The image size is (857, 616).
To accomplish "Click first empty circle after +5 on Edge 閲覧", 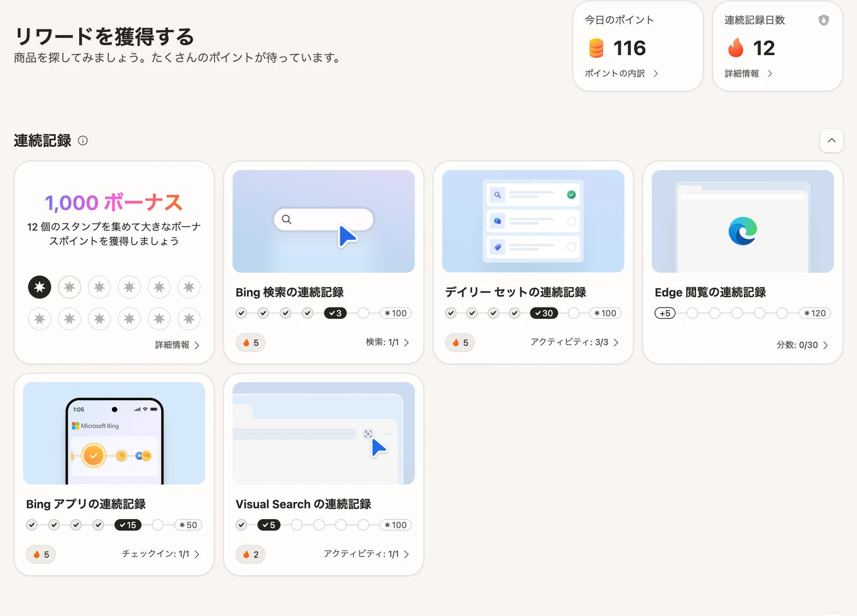I will point(693,313).
